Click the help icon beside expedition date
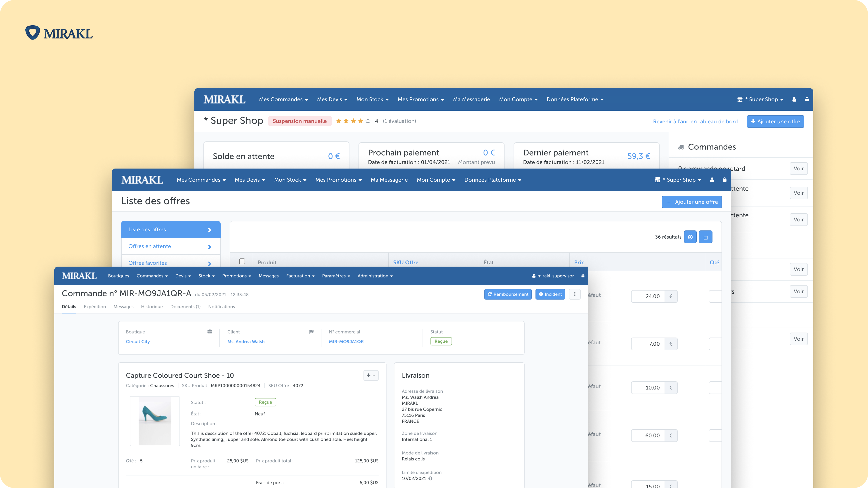Image resolution: width=868 pixels, height=488 pixels. [430, 479]
